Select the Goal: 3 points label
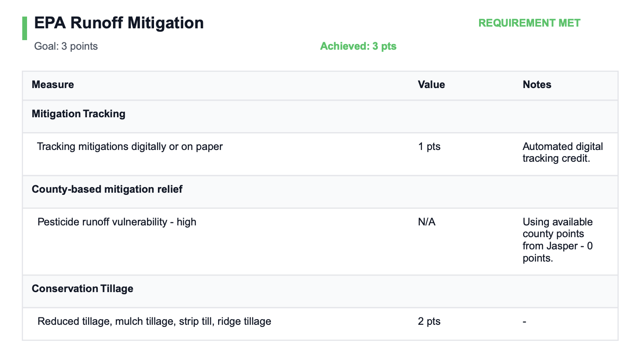Image resolution: width=644 pixels, height=354 pixels. [65, 46]
